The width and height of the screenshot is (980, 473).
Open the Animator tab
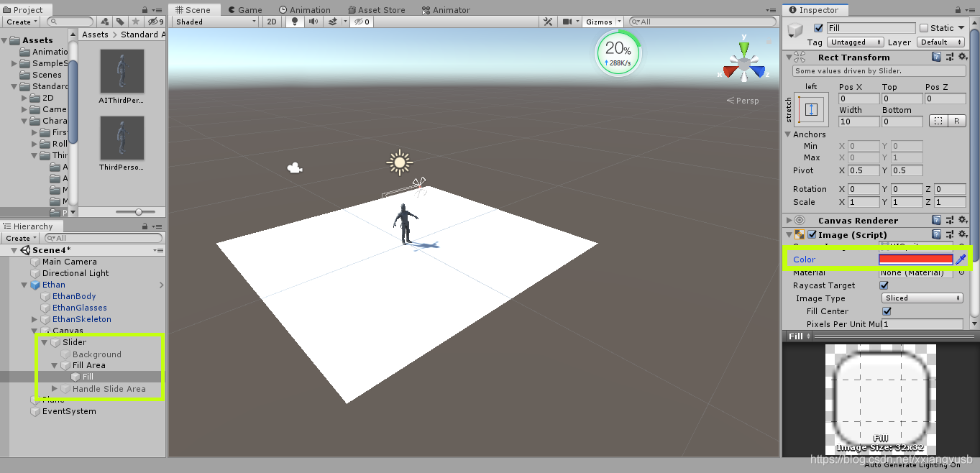[445, 10]
